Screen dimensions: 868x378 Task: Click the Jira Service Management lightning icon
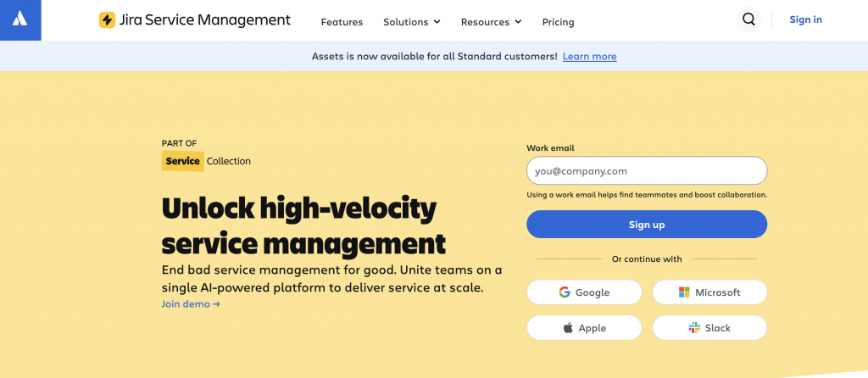(107, 20)
